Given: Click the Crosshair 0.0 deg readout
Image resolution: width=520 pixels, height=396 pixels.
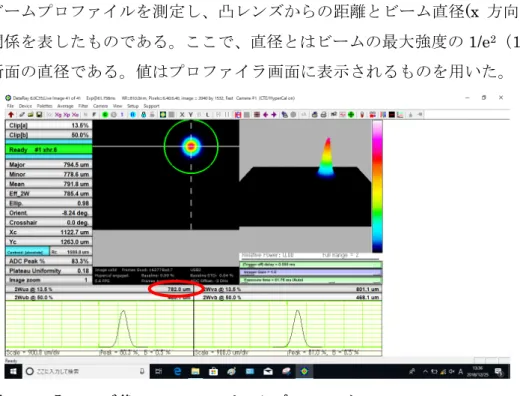Looking at the screenshot, I should click(49, 223).
